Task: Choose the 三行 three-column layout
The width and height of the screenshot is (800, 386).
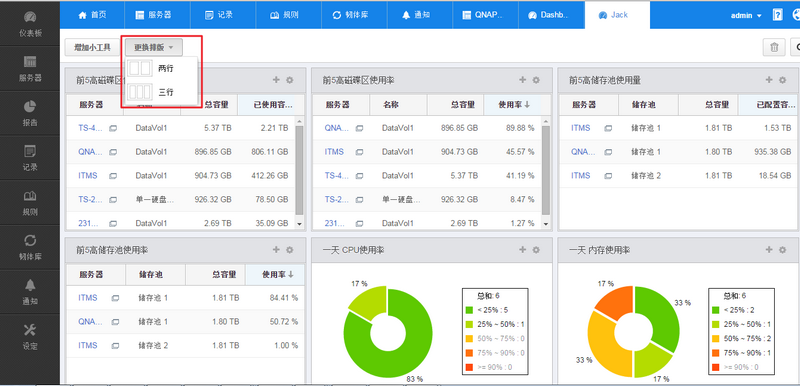Action: [161, 92]
